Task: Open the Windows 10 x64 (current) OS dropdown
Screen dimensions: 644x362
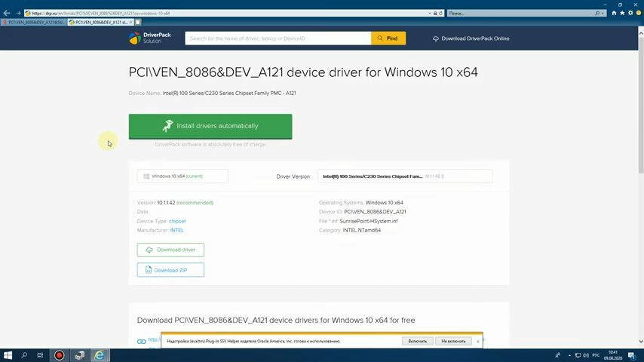Action: coord(182,176)
